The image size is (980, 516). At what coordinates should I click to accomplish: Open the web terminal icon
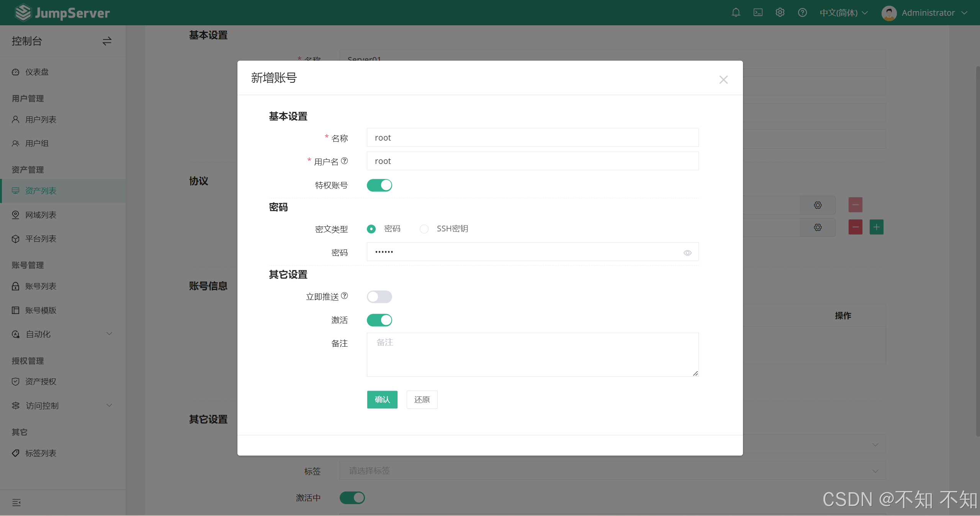(x=757, y=13)
